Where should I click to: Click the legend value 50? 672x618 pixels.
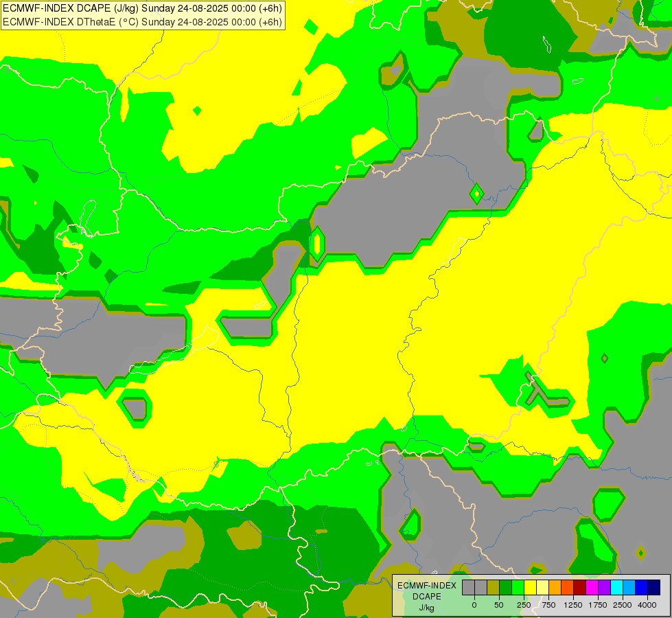click(499, 605)
